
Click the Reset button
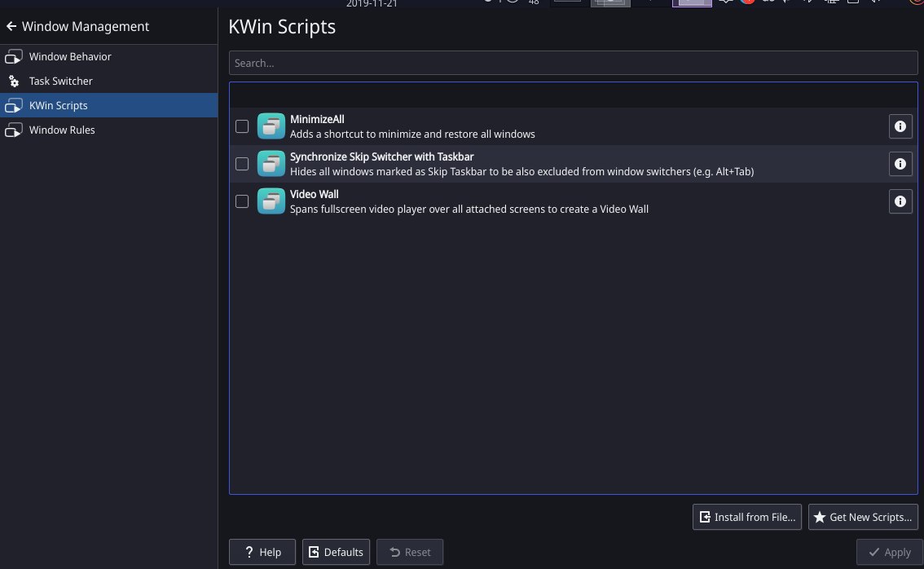pyautogui.click(x=410, y=552)
